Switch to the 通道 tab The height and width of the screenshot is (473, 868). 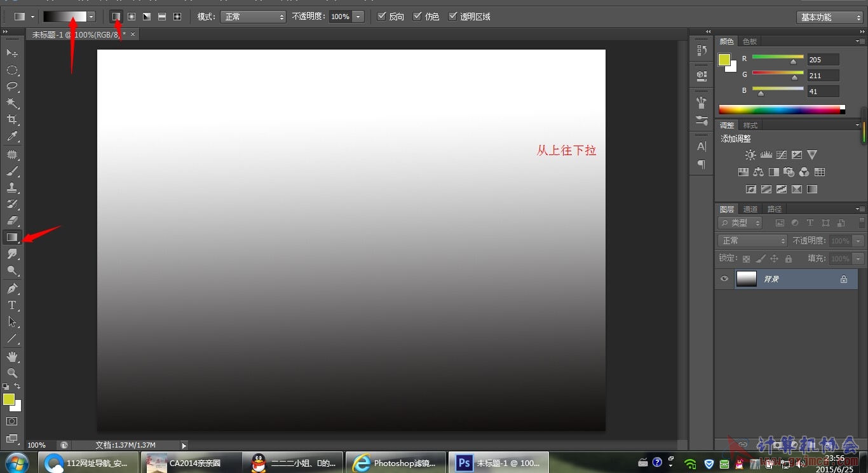pyautogui.click(x=750, y=209)
